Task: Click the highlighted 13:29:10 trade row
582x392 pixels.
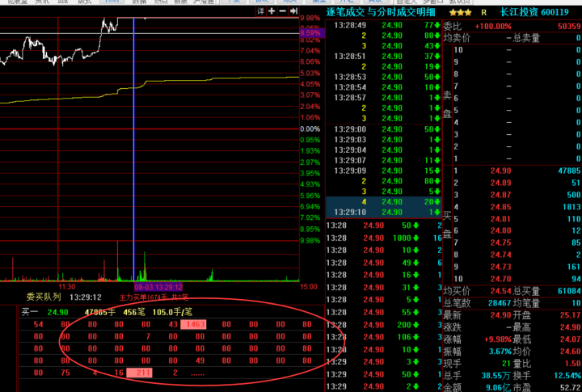Action: coord(382,213)
